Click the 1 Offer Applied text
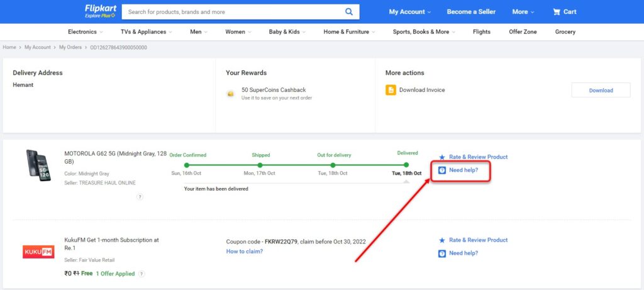This screenshot has height=290, width=644. [x=115, y=274]
